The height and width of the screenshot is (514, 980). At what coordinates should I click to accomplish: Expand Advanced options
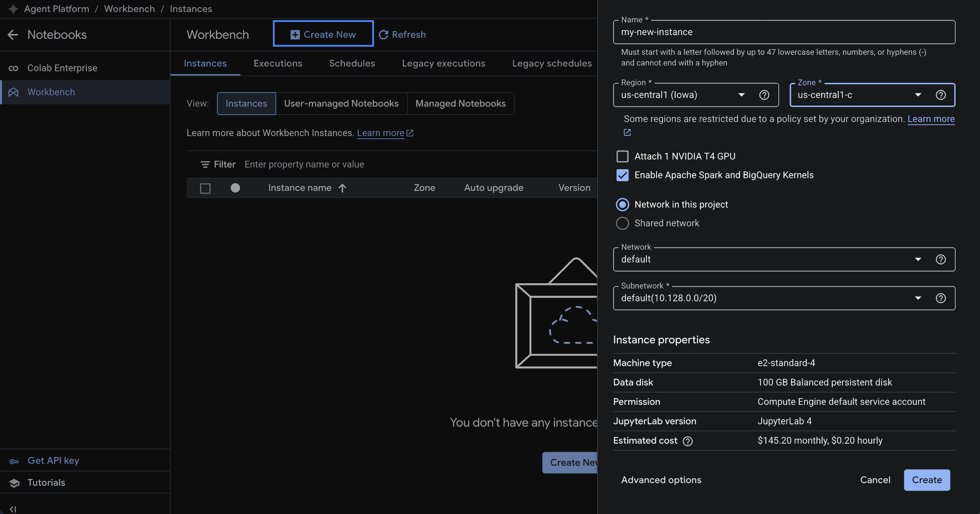pyautogui.click(x=661, y=480)
